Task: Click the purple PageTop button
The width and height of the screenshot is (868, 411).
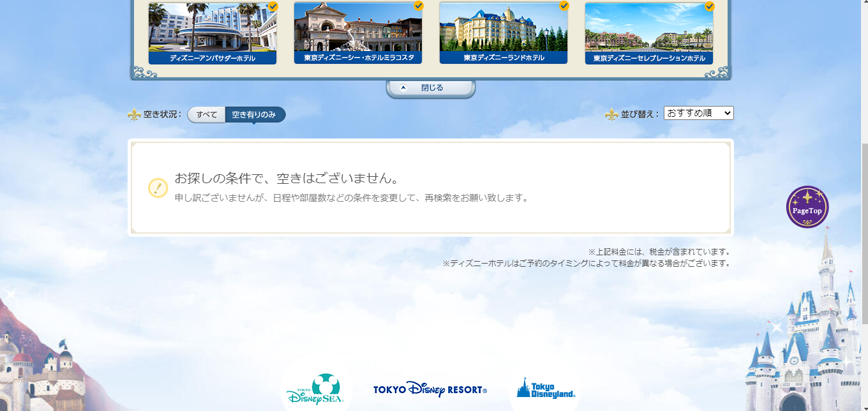Action: (807, 207)
